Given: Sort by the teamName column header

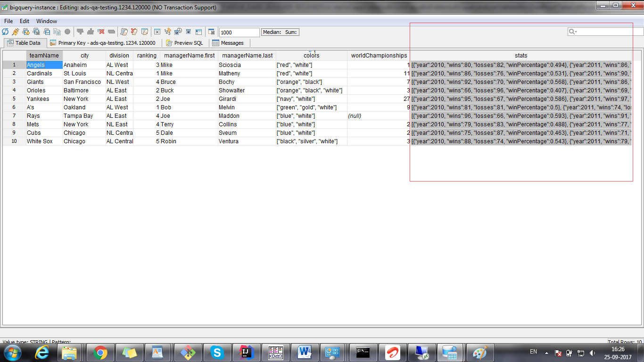Looking at the screenshot, I should click(x=44, y=56).
